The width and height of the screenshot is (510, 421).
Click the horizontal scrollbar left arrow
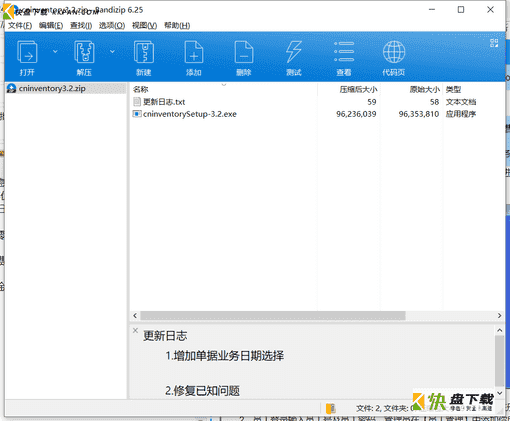point(135,315)
